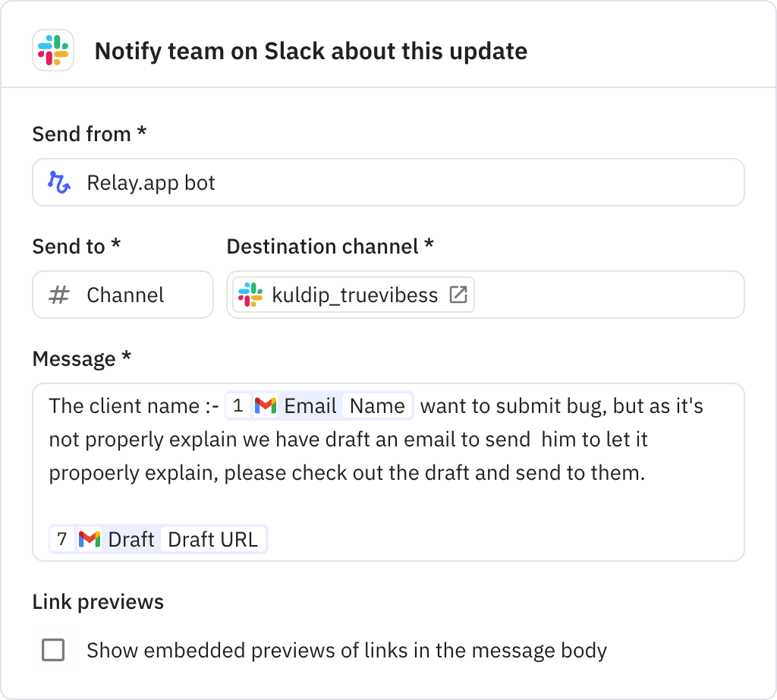Image resolution: width=777 pixels, height=700 pixels.
Task: Click the notification title text
Action: (310, 52)
